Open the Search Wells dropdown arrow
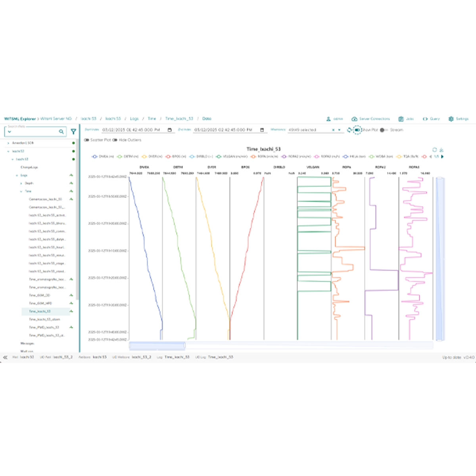476x476 pixels. (10, 132)
